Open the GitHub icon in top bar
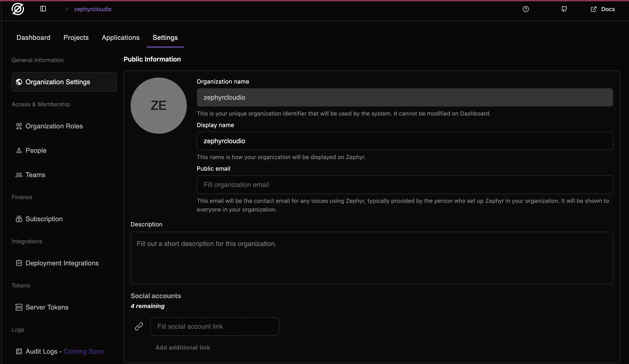The image size is (629, 364). point(564,9)
